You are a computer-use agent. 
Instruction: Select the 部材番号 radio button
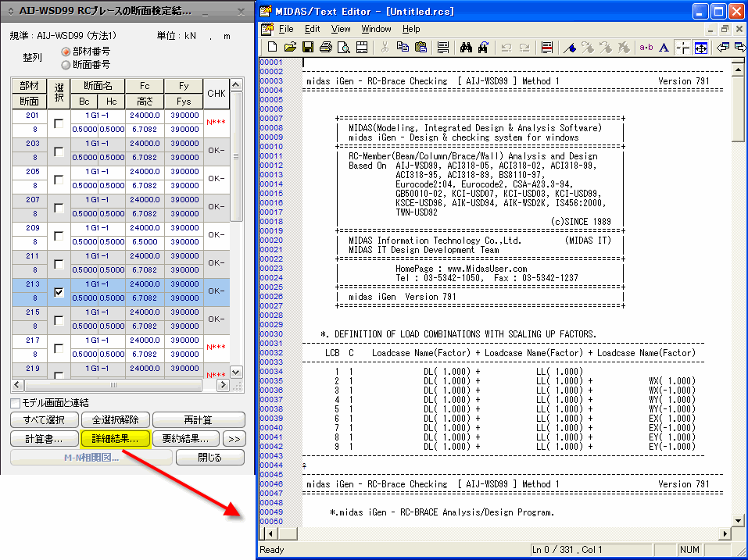(x=66, y=52)
